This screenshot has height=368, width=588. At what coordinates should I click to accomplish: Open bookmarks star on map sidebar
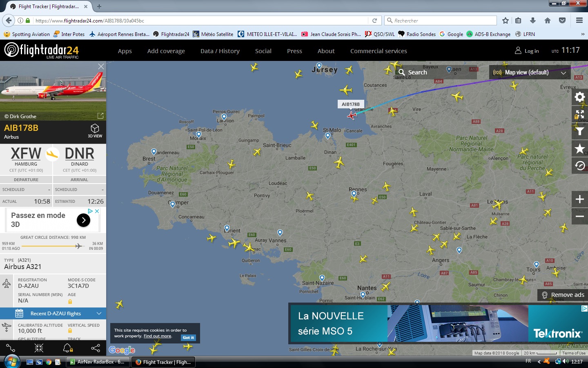(x=579, y=149)
